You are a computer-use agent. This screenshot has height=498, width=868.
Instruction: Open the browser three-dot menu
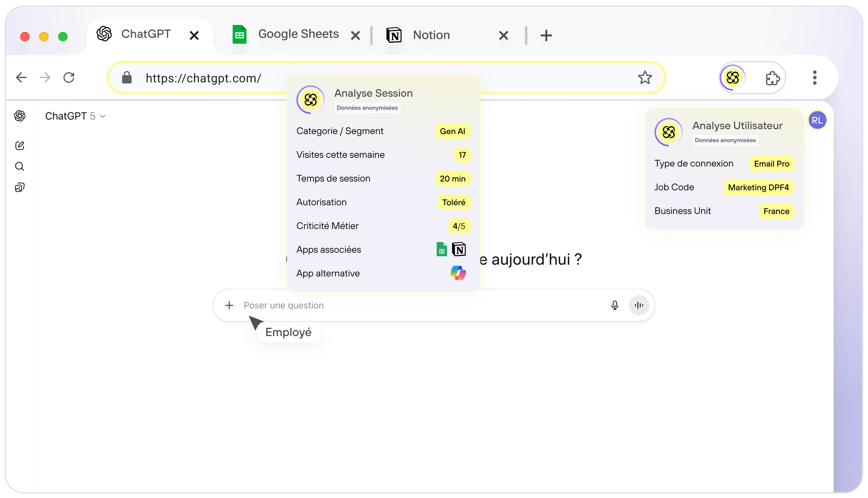pos(815,78)
